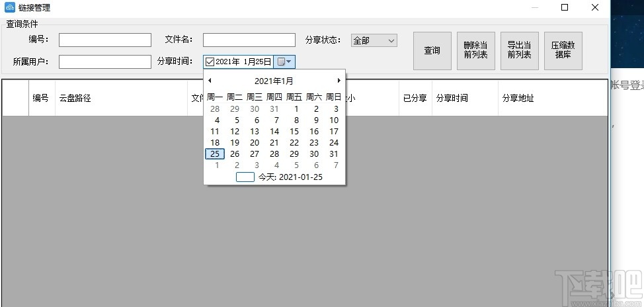Sort by the 云盘路径 column header
644x307 pixels.
pos(121,98)
